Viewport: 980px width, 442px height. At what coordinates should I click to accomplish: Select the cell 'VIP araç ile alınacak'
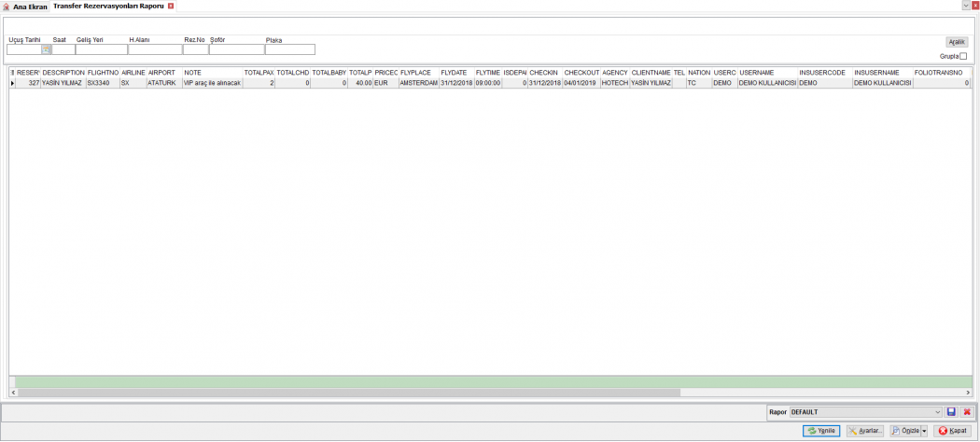click(x=212, y=82)
